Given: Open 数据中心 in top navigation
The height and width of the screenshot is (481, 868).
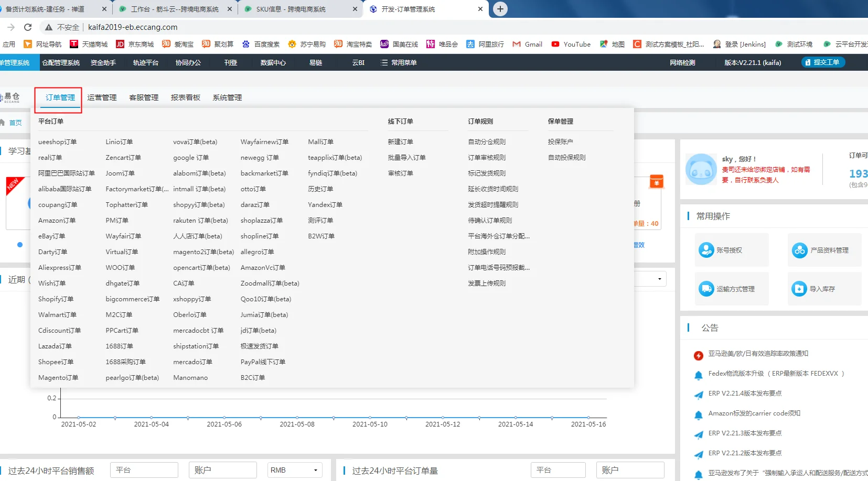Looking at the screenshot, I should [x=273, y=62].
